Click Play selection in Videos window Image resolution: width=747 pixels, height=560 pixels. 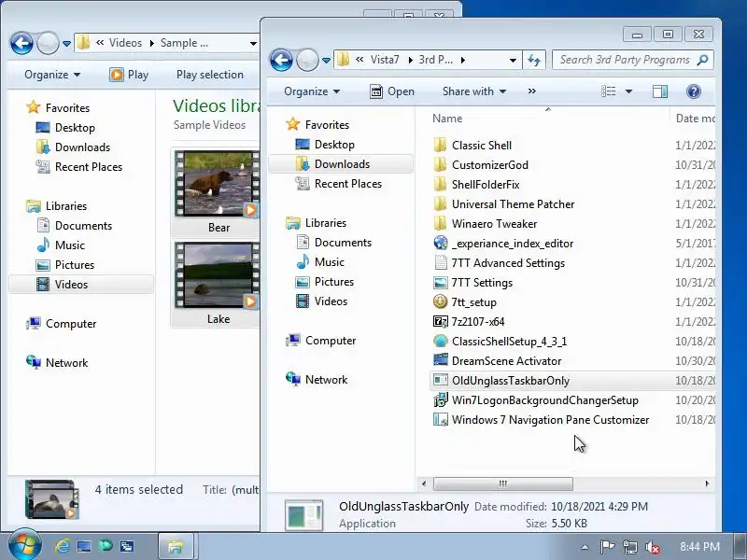pyautogui.click(x=209, y=75)
